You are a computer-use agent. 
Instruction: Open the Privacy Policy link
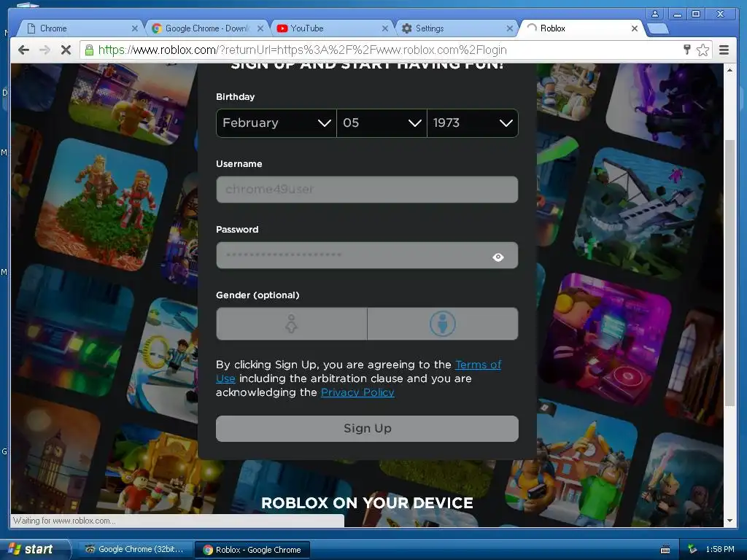(x=357, y=392)
